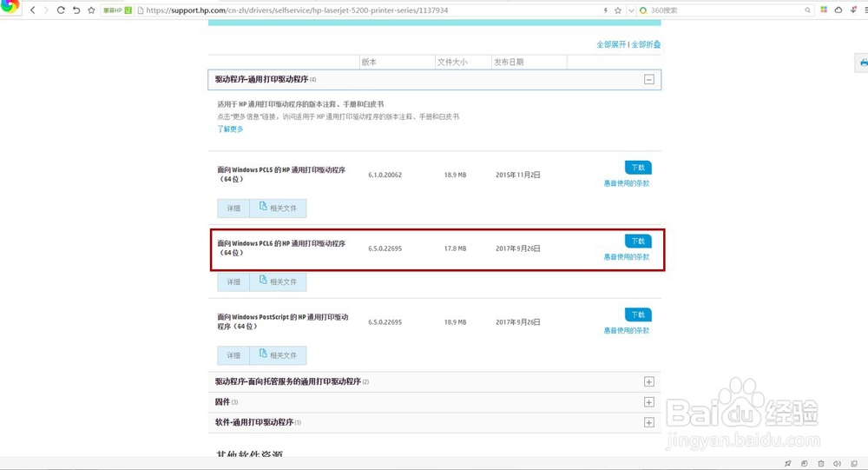Image resolution: width=868 pixels, height=470 pixels.
Task: Click the circular-arrow refresh icon in the status bar
Action: pyautogui.click(x=805, y=463)
